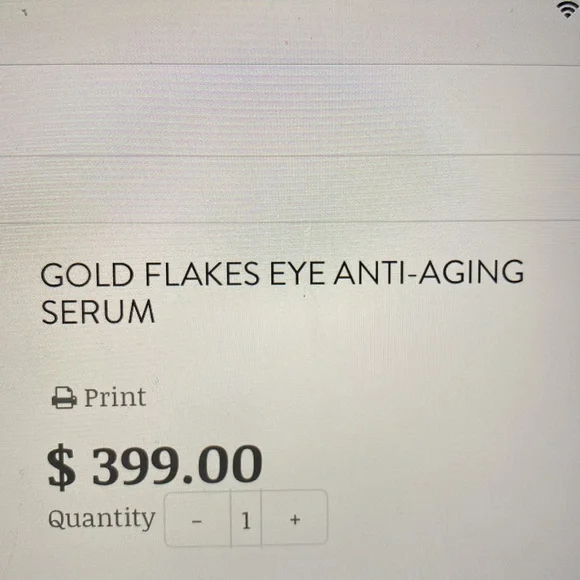Focus the quantity field showing 1

pos(246,518)
